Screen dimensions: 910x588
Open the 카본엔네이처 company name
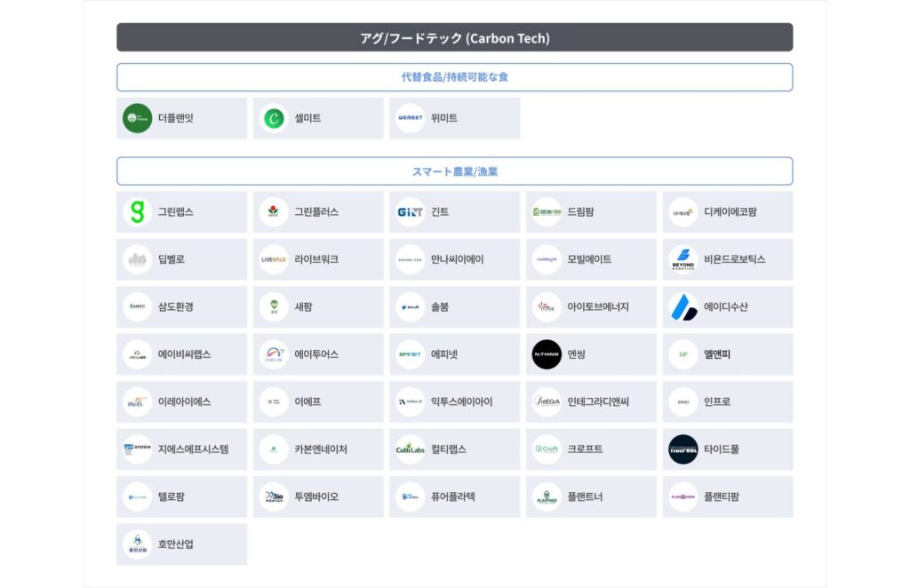[321, 449]
